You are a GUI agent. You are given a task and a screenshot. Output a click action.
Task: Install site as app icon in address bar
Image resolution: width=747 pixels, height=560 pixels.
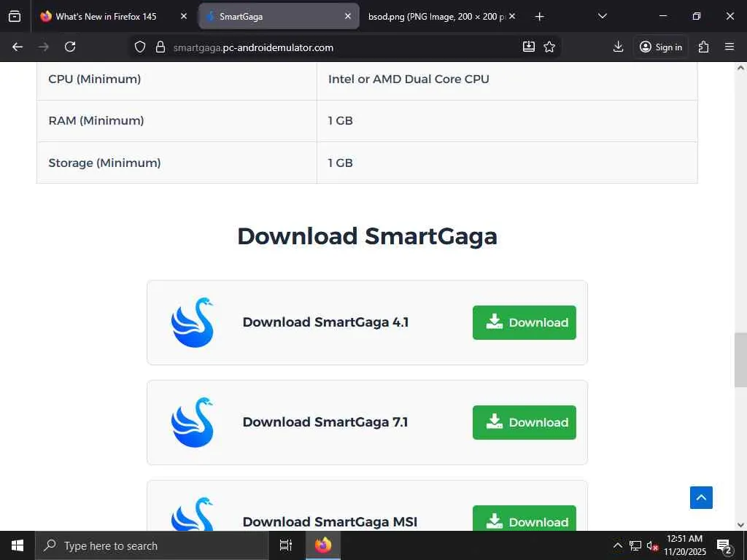pos(529,47)
